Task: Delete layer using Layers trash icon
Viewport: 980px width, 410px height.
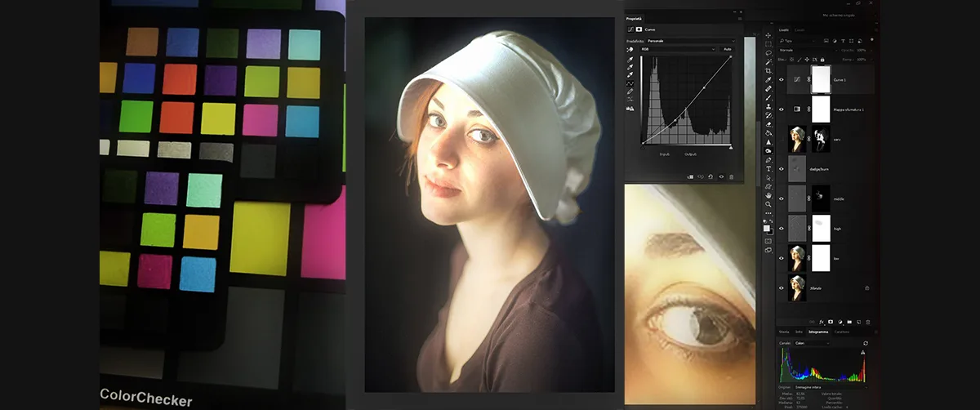Action: (868, 322)
